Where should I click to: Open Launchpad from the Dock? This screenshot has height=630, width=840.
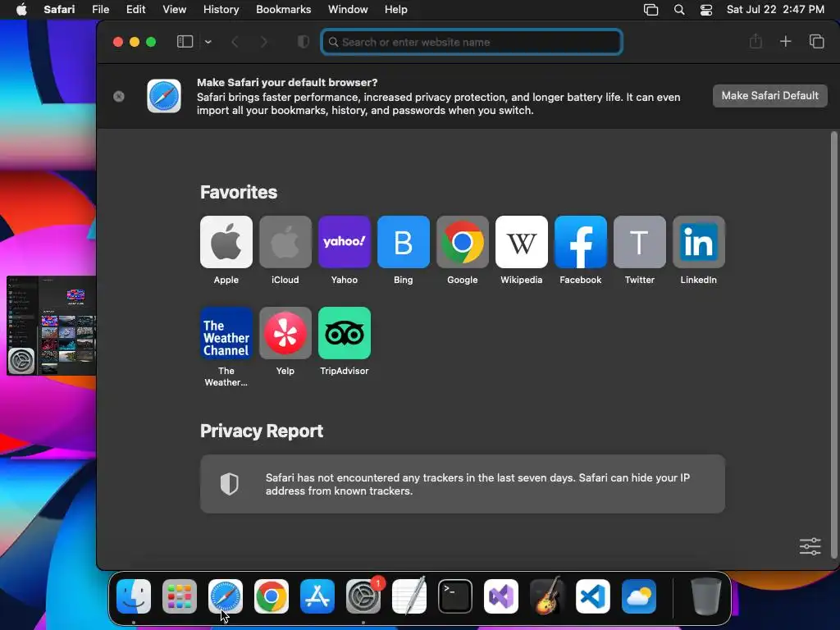coord(180,596)
